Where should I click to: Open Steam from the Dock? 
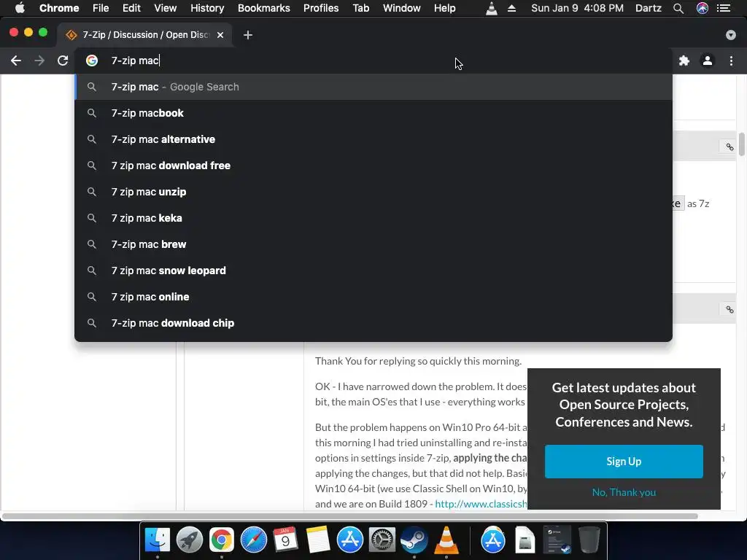(x=414, y=540)
